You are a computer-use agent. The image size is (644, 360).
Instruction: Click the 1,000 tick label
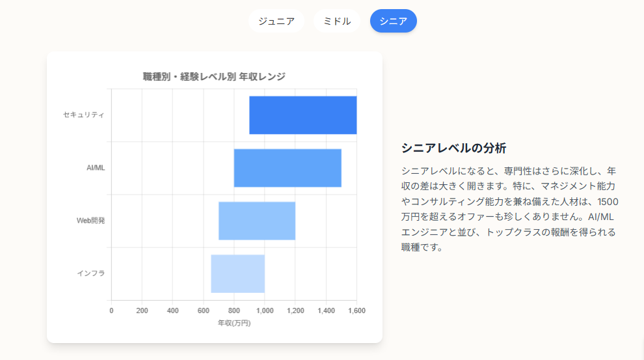pos(265,311)
